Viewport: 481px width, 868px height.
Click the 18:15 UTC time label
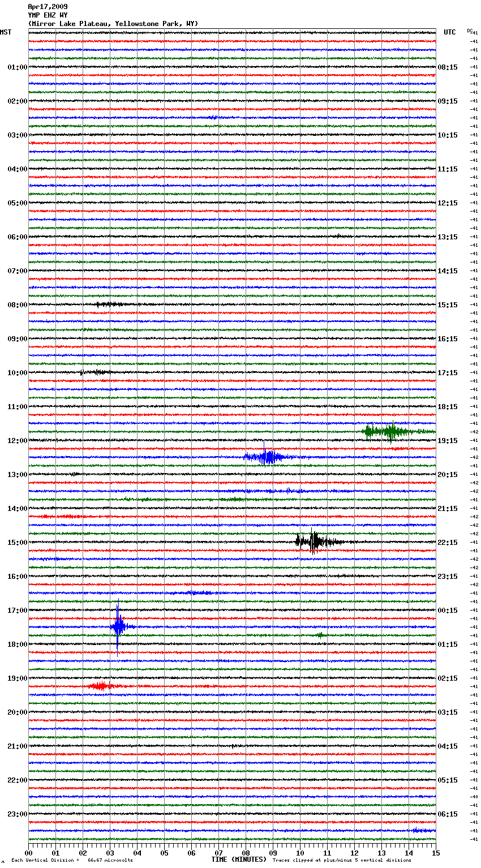(448, 407)
